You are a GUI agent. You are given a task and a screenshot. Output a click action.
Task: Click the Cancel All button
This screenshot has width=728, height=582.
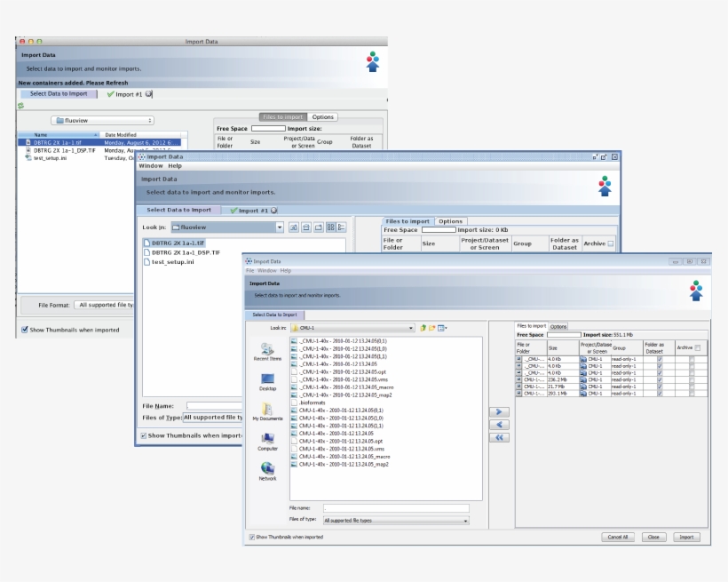point(617,537)
